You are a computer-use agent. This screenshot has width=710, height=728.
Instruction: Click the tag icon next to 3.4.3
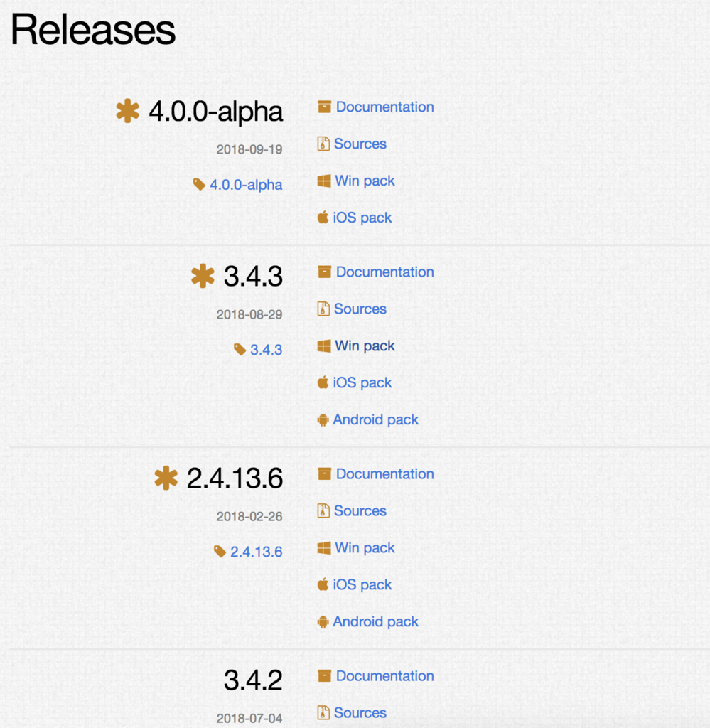point(240,349)
